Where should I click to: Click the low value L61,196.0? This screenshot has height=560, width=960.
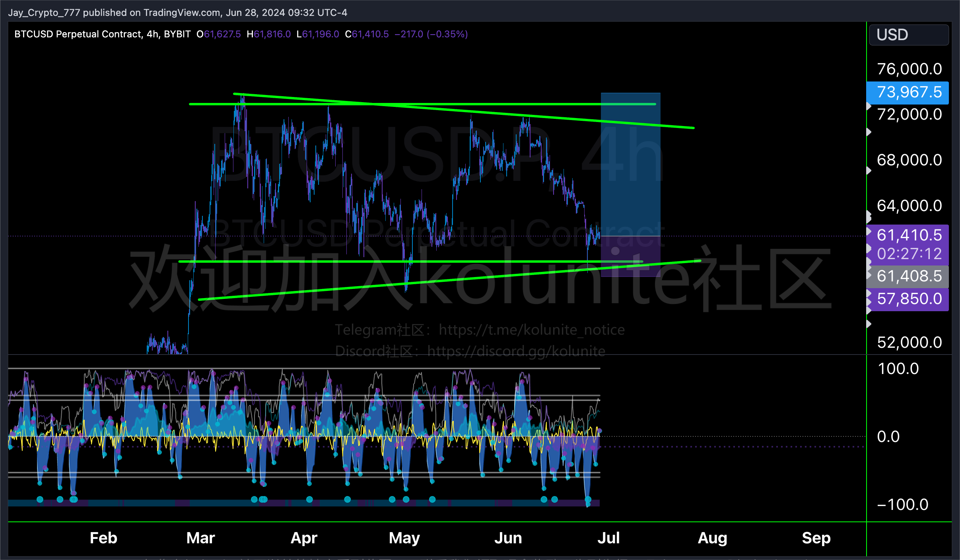coord(318,34)
